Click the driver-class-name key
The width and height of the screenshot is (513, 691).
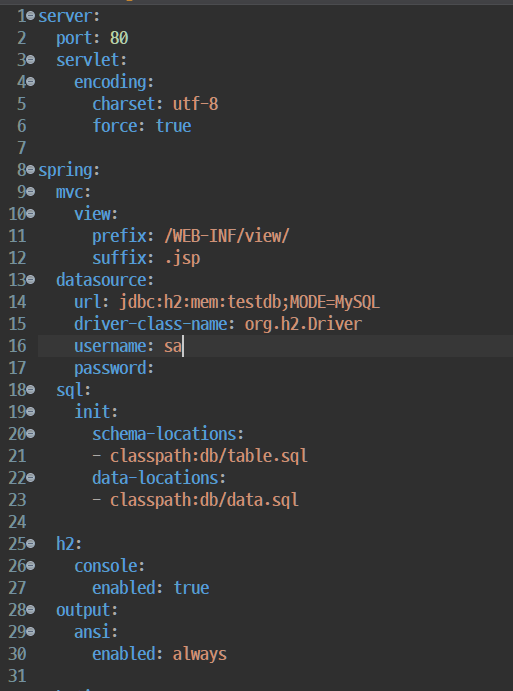click(x=150, y=324)
